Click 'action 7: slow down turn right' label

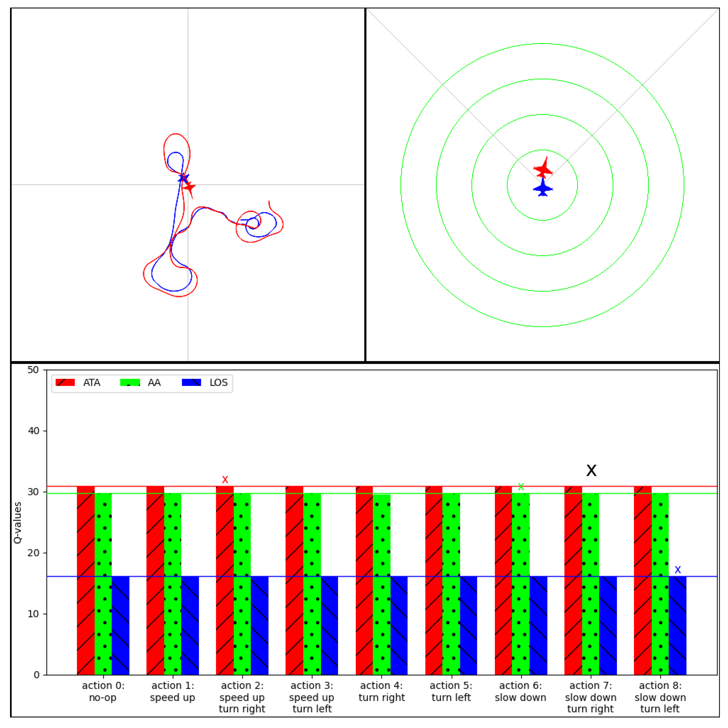pos(590,697)
